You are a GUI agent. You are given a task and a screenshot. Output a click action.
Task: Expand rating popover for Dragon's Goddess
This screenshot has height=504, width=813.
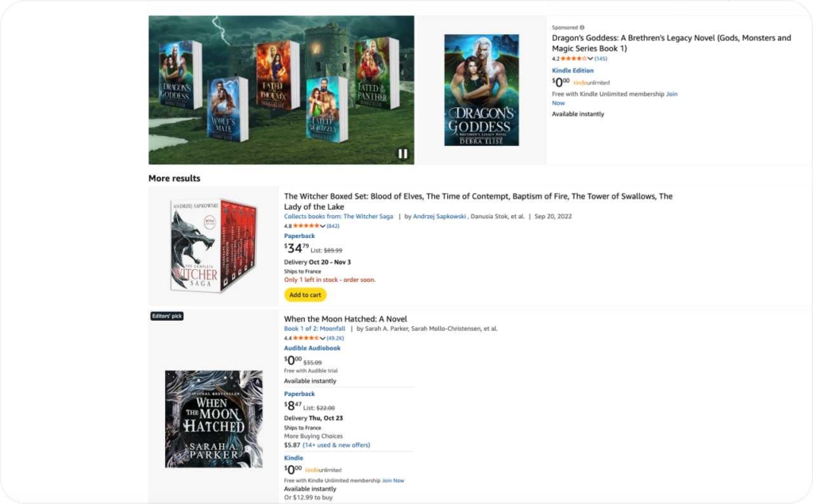point(590,59)
